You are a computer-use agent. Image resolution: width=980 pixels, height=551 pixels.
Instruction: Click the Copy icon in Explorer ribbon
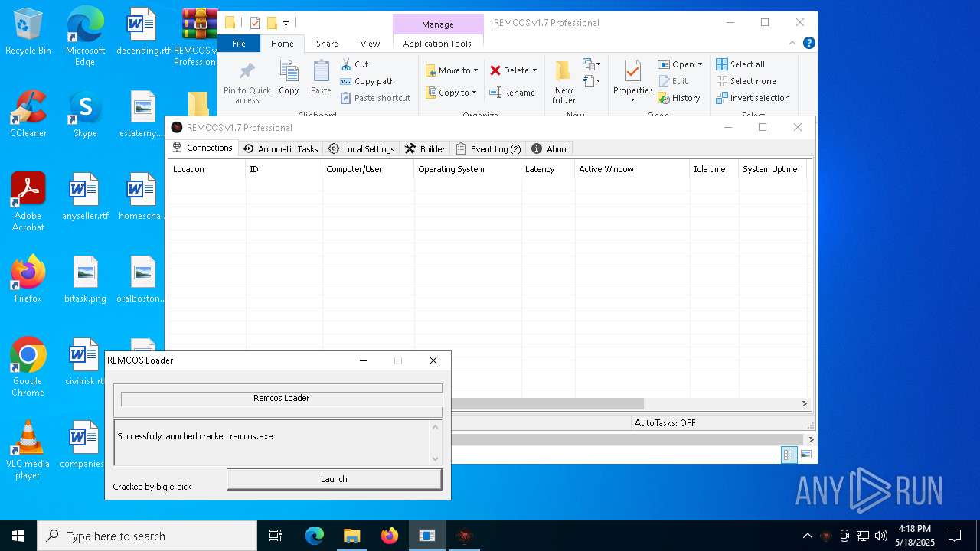(x=289, y=70)
